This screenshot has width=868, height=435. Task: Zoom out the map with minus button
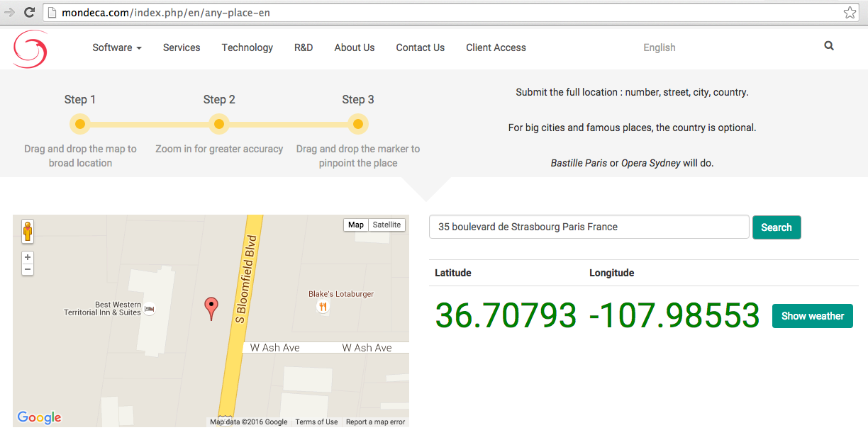point(28,269)
